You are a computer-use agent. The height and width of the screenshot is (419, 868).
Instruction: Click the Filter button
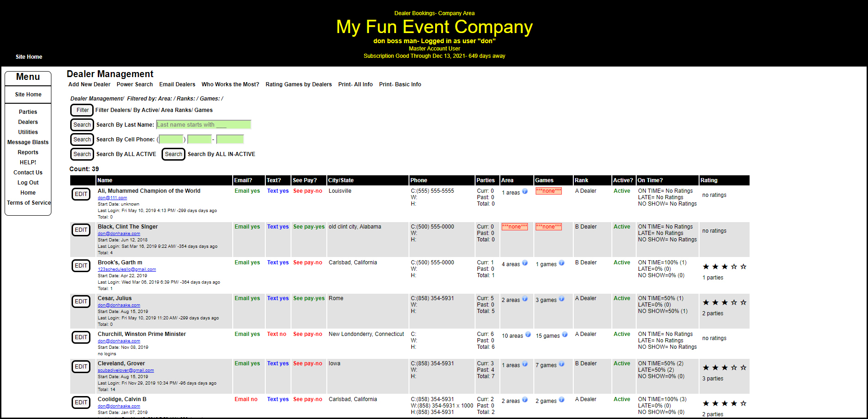pyautogui.click(x=82, y=110)
